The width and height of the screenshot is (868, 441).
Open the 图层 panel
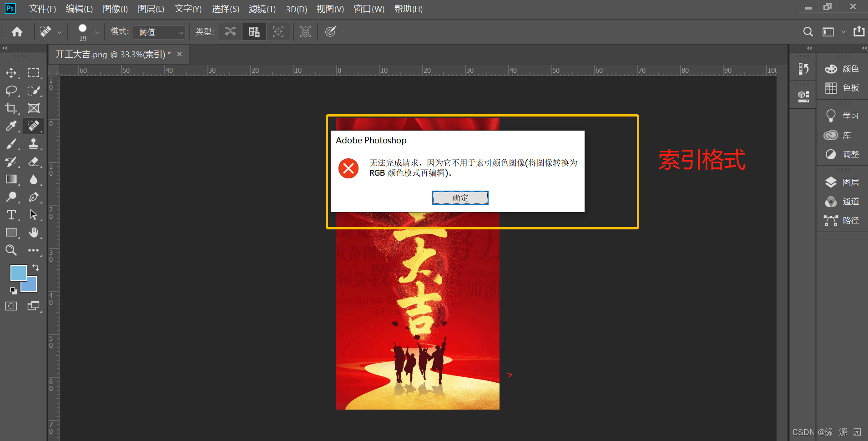click(842, 182)
